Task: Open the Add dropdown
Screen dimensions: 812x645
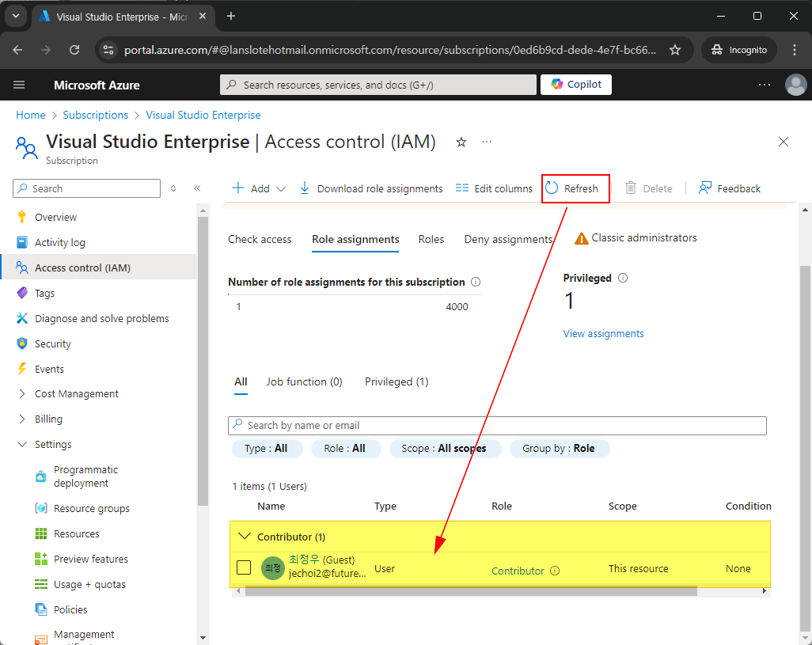Action: [x=259, y=188]
